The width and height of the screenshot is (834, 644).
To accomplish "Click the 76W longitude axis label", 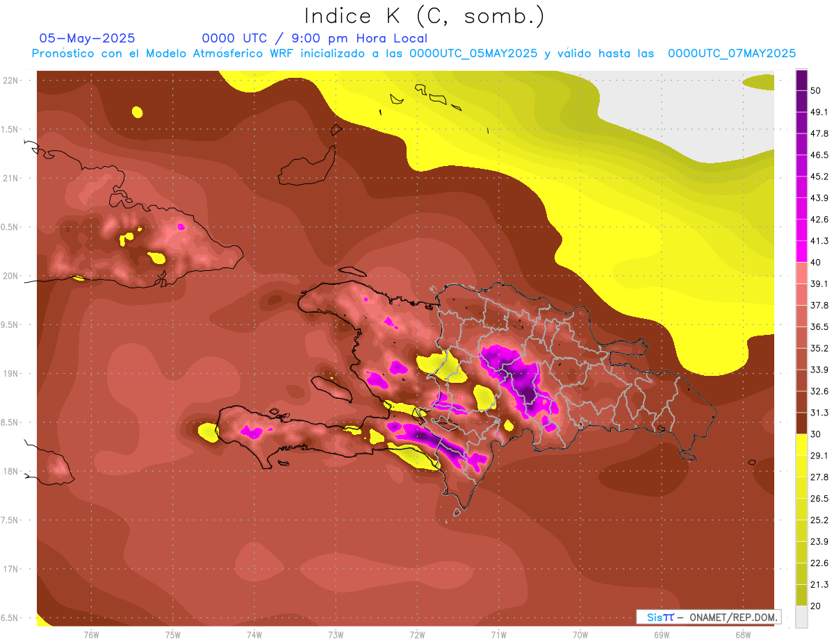I will click(91, 635).
